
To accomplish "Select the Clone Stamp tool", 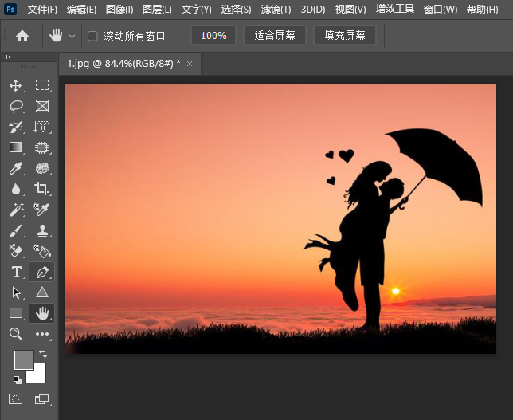I will coord(42,230).
